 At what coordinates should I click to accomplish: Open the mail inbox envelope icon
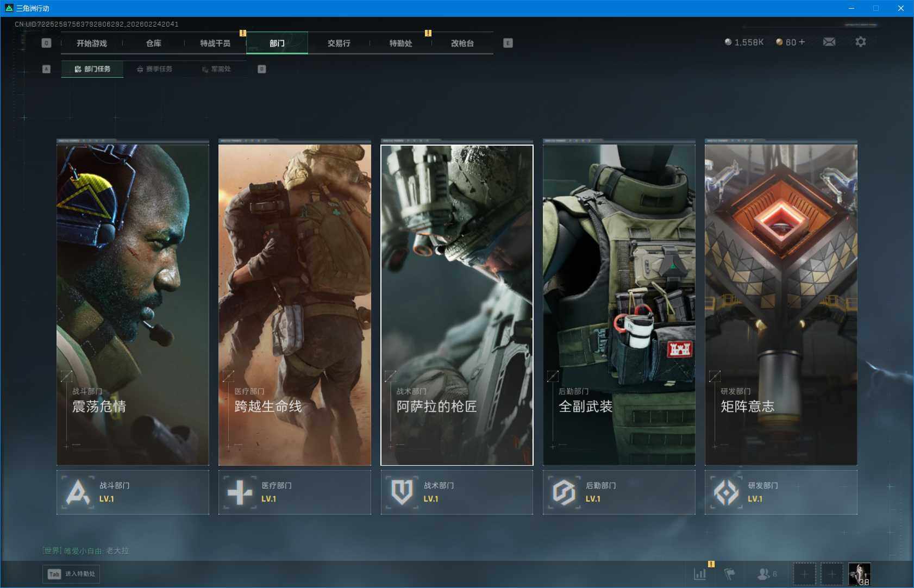coord(829,42)
